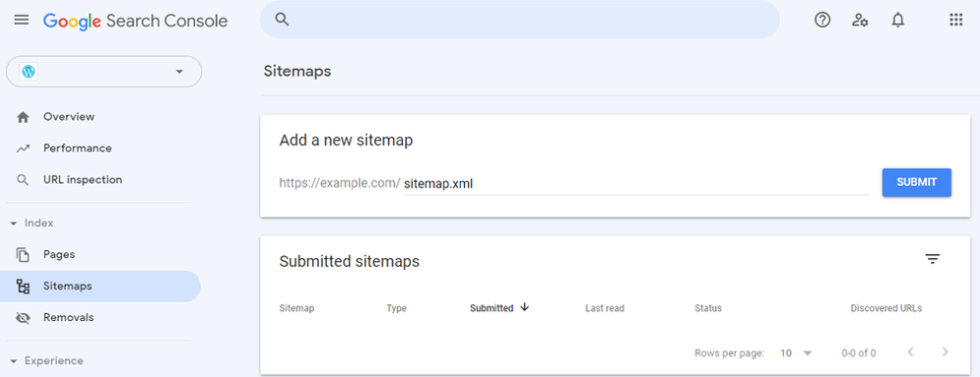This screenshot has height=377, width=980.
Task: Click the help question mark icon
Action: 822,20
